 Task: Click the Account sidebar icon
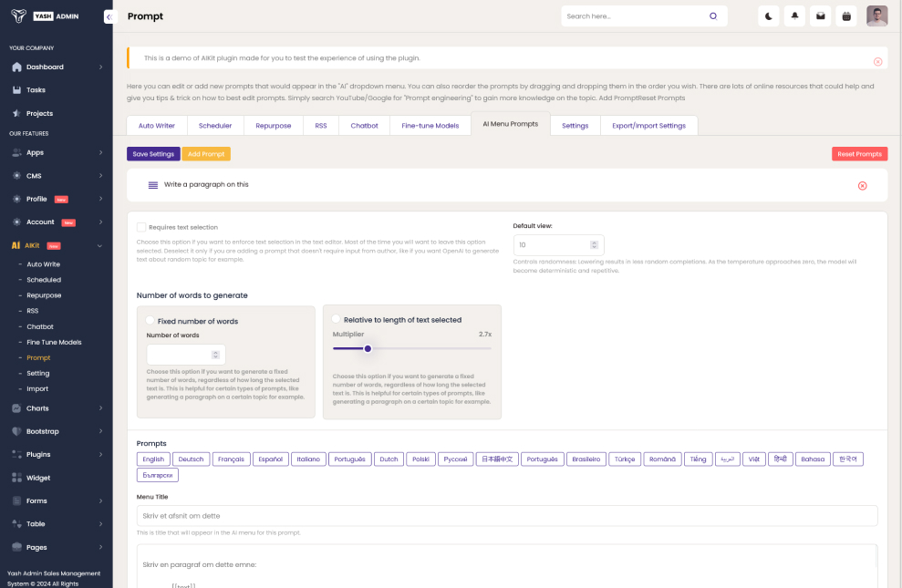(x=16, y=222)
